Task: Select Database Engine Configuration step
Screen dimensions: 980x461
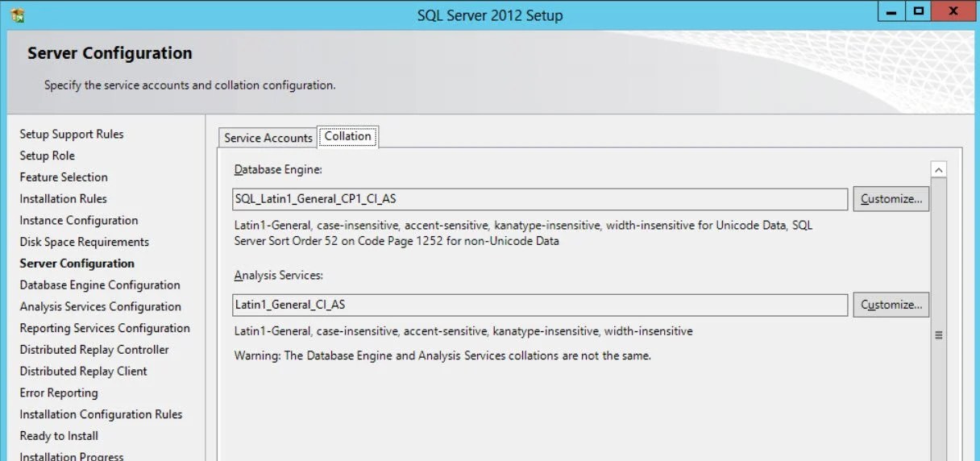Action: point(100,285)
